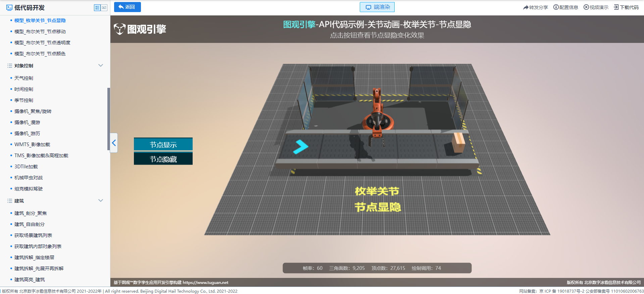Open 时间控制 example
644x294 pixels.
coord(24,89)
